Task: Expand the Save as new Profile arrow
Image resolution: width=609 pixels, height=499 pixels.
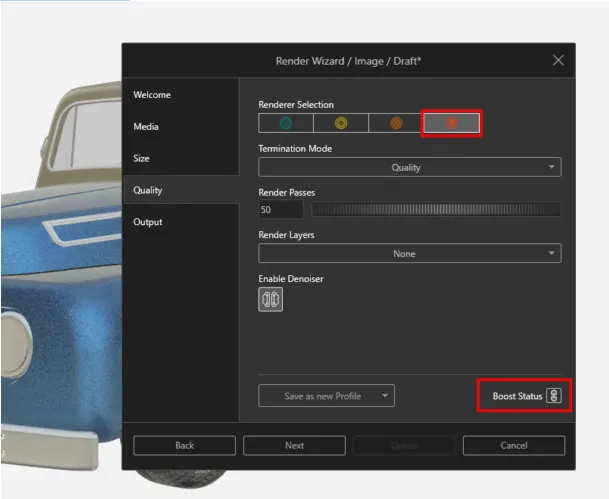Action: click(x=385, y=396)
